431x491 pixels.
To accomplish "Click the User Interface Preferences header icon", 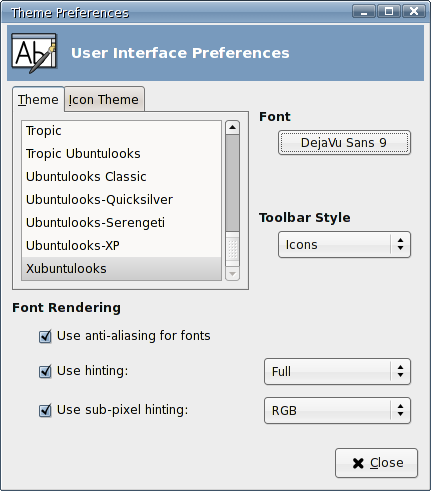I will 34,53.
